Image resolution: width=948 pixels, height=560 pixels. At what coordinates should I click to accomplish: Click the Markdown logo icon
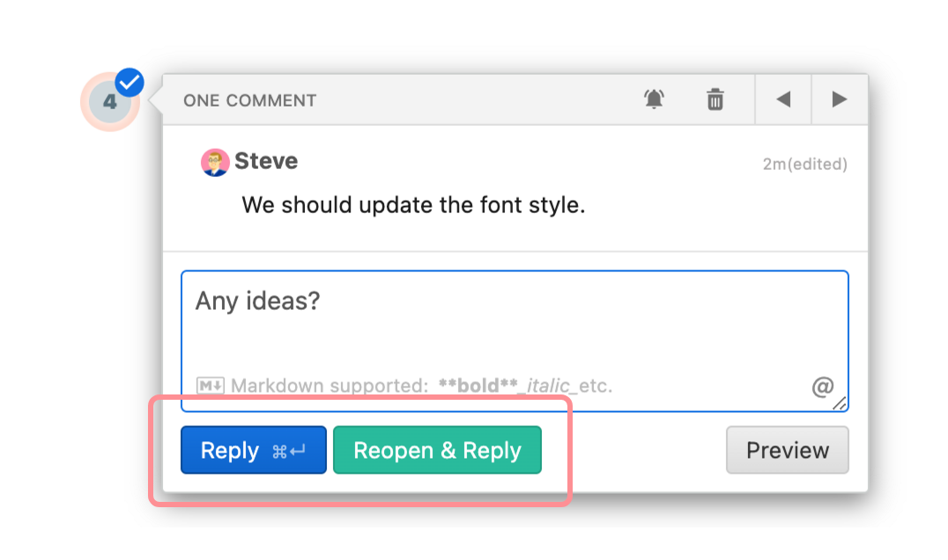210,386
